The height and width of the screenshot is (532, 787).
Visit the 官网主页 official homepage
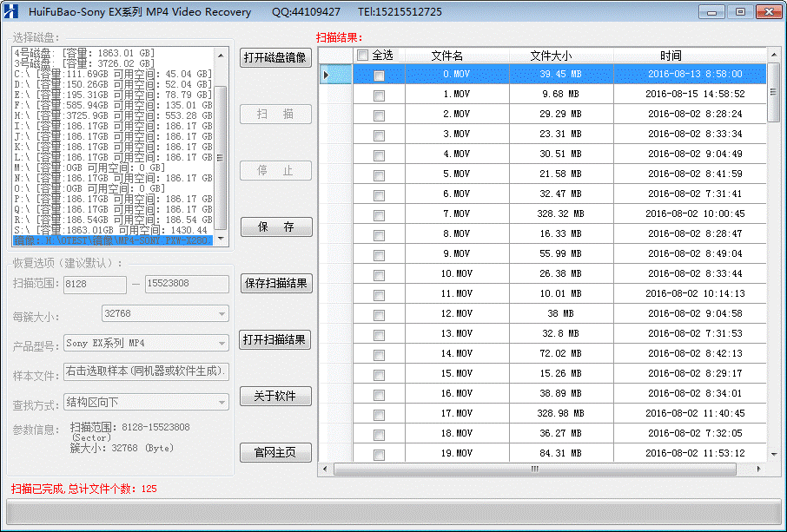coord(275,453)
